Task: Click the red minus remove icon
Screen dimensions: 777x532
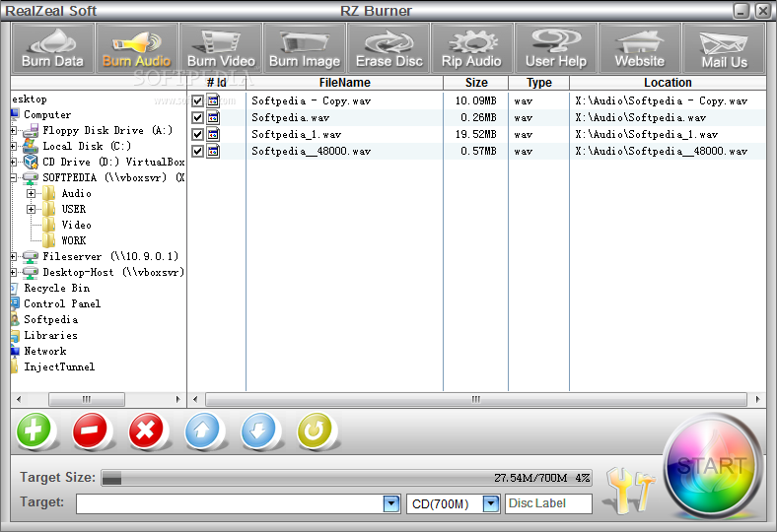Action: (x=90, y=431)
